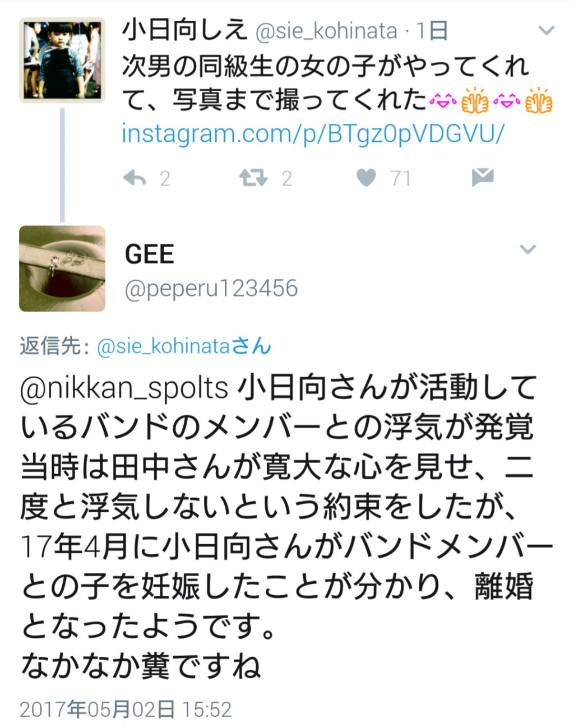
Task: Open the instagram.com/p/BTgz0pVDGVU/ link
Action: tap(313, 133)
